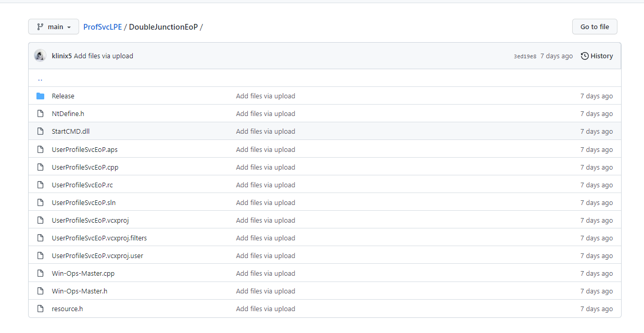Image resolution: width=644 pixels, height=333 pixels.
Task: Open the klinix5 author profile link
Action: coord(61,56)
